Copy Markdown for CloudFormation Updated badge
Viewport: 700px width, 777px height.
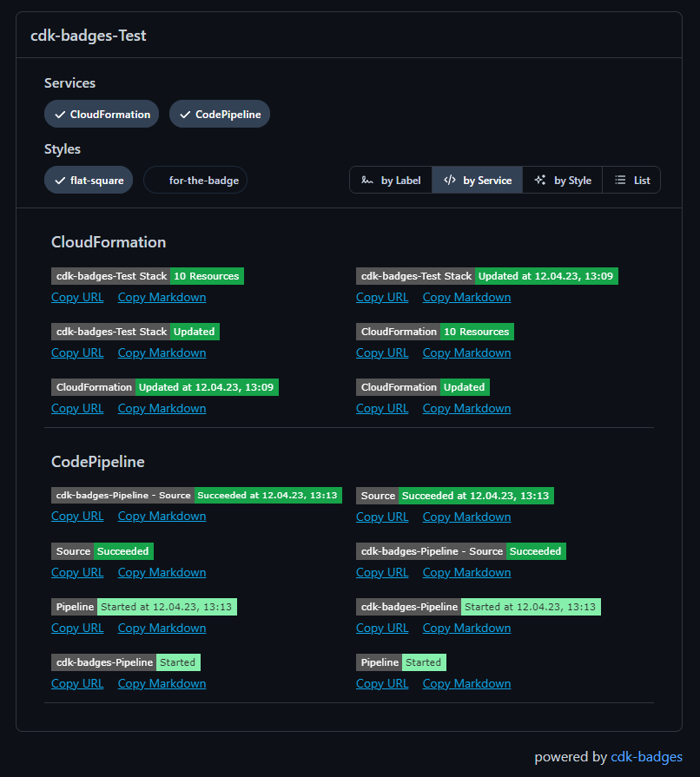tap(466, 408)
